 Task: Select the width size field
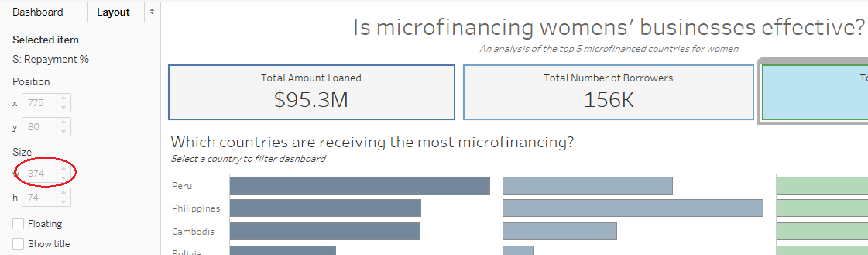[x=39, y=173]
